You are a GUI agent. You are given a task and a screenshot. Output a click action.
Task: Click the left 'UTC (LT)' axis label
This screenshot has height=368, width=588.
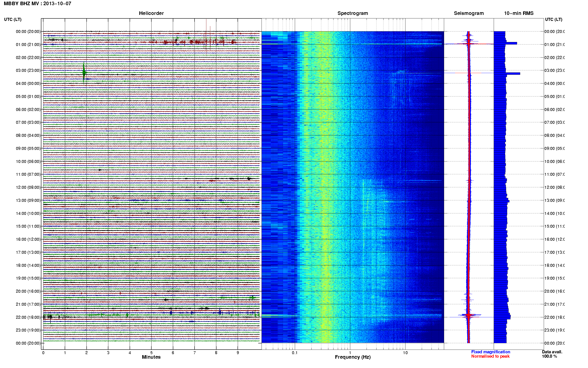(x=13, y=19)
